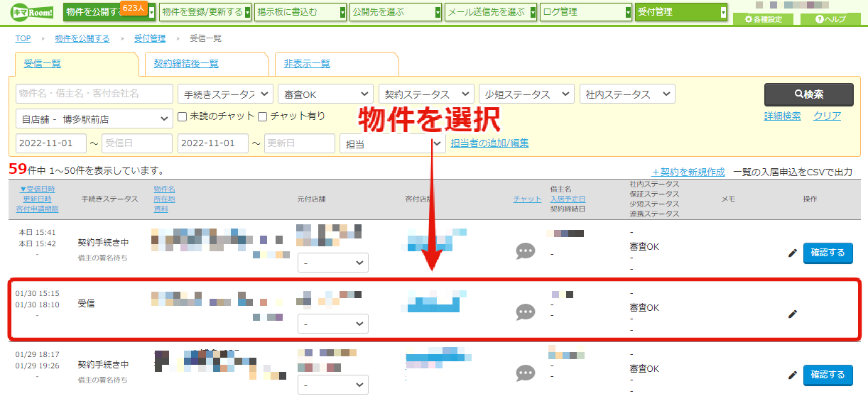Click 物件を公開する breadcrumb link
Viewport: 868px width, 401px height.
[82, 38]
